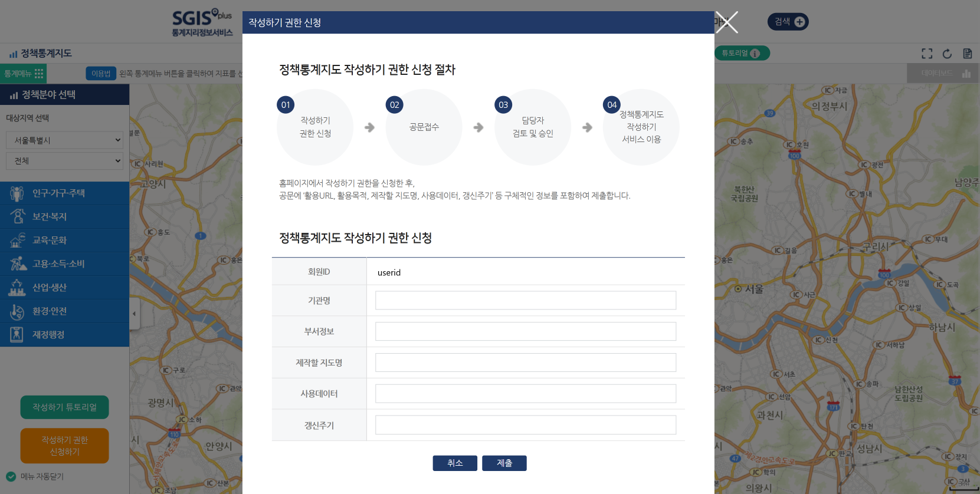Click the 취소 button
This screenshot has height=494, width=980.
coord(455,463)
